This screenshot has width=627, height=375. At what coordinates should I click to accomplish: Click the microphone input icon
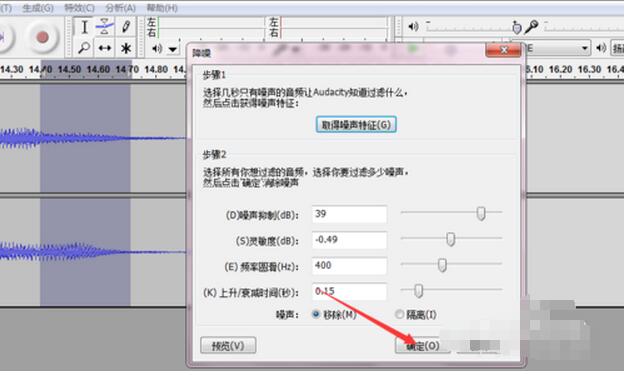(x=532, y=27)
